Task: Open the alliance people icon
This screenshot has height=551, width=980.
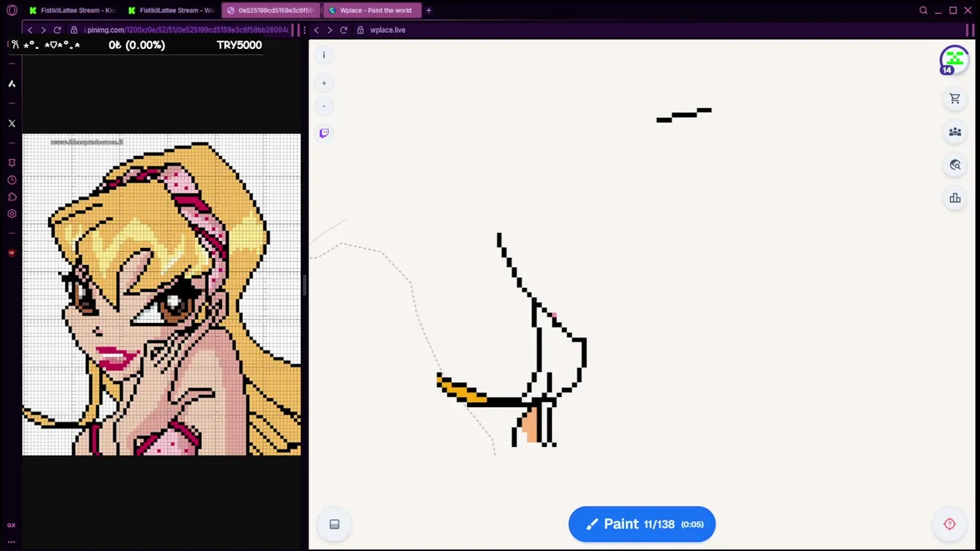Action: tap(955, 132)
